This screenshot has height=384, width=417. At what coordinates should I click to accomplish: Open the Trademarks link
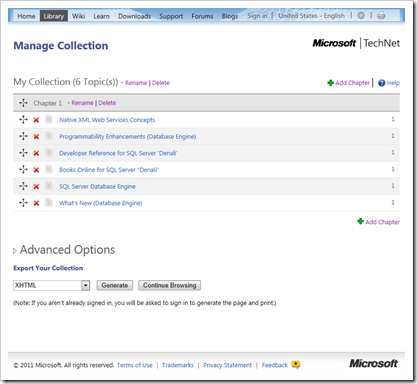[178, 365]
